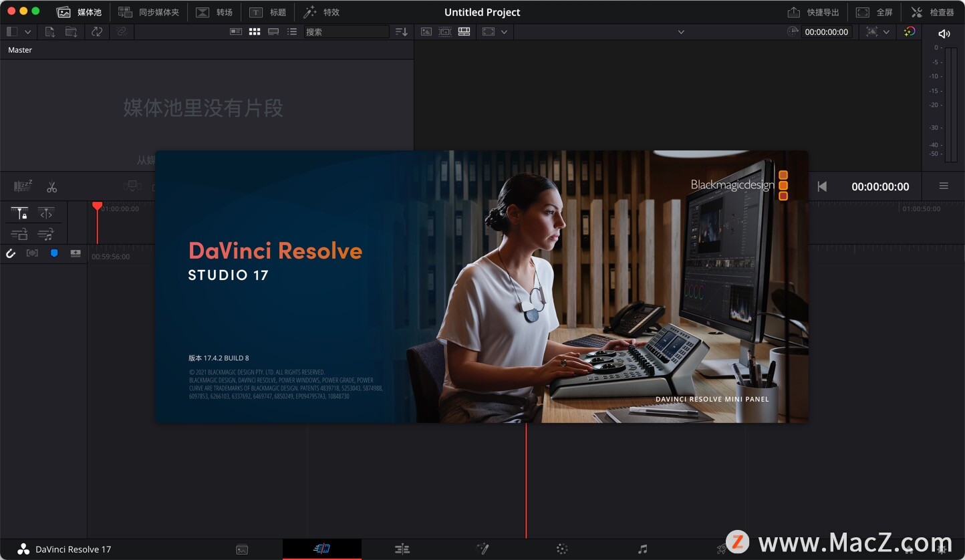The width and height of the screenshot is (965, 560).
Task: Go to the Color page
Action: (562, 549)
